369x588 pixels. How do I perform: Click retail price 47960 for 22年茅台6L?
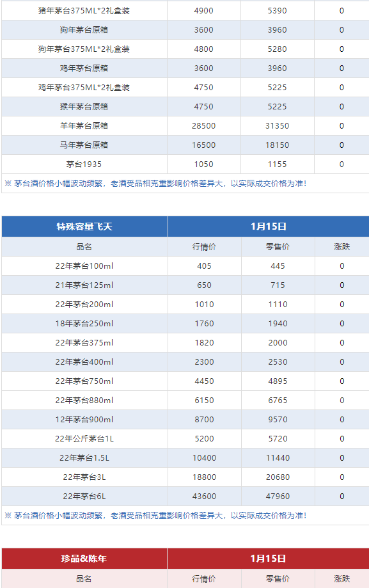click(x=278, y=496)
